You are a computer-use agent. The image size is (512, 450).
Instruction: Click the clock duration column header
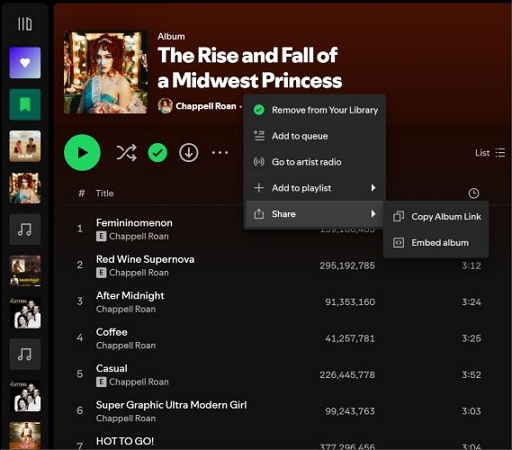[x=474, y=193]
